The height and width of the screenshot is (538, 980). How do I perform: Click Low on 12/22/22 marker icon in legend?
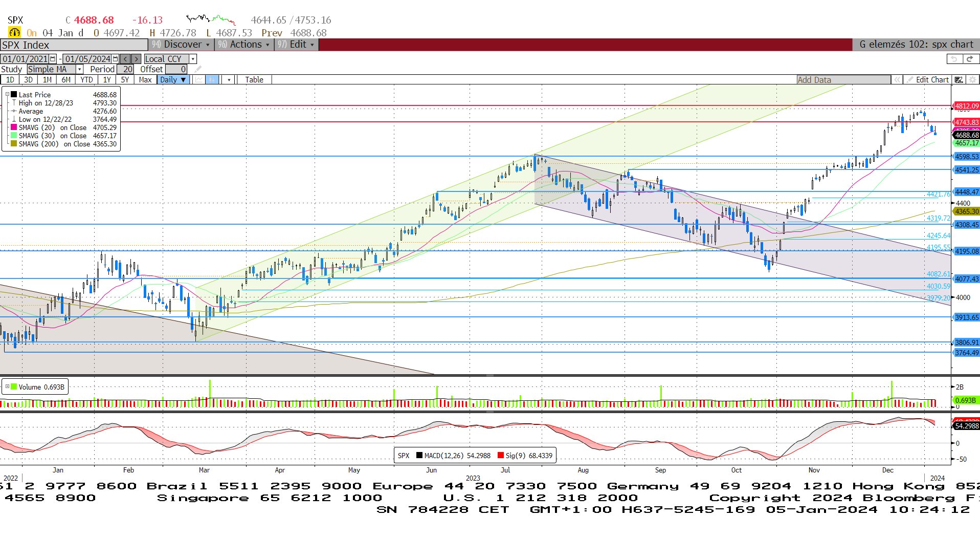tap(14, 119)
